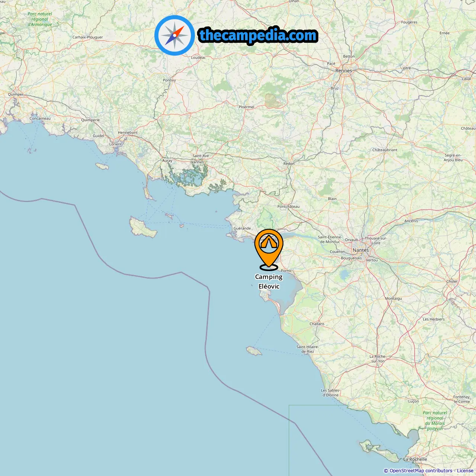Click the Challans town label
The height and width of the screenshot is (476, 476).
(317, 324)
